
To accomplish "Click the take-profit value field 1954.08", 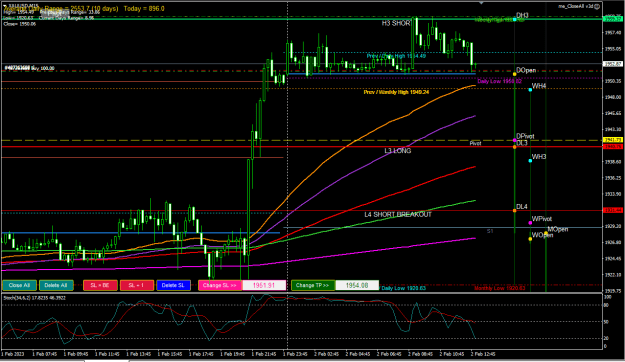I will point(357,285).
